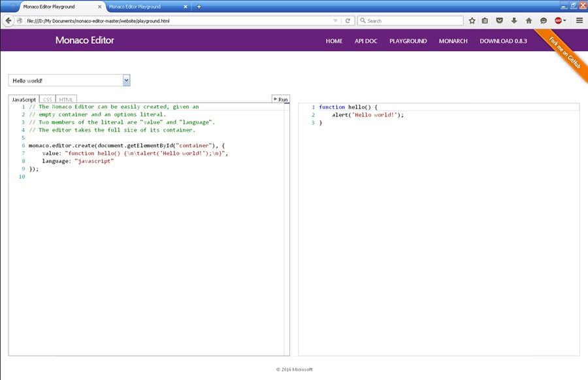Click the Downloads arrow icon
Viewport: 588px width, 380px height.
[514, 20]
